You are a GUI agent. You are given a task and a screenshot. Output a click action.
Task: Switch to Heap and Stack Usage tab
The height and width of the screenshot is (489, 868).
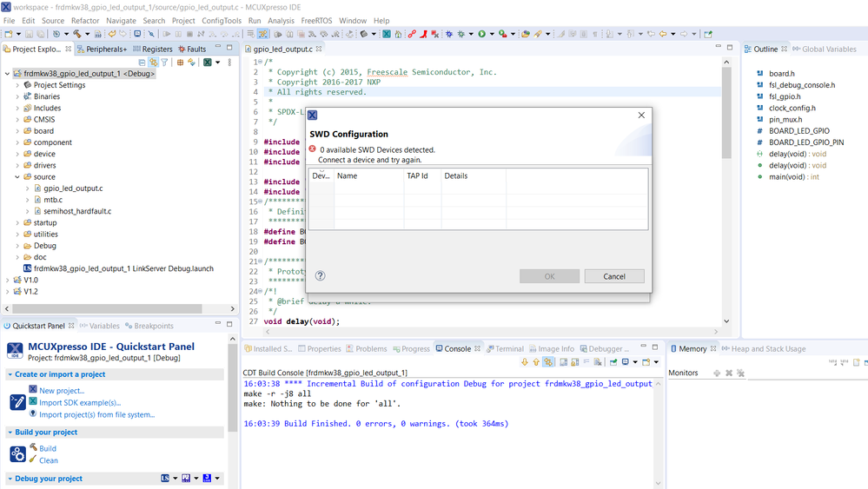(764, 348)
